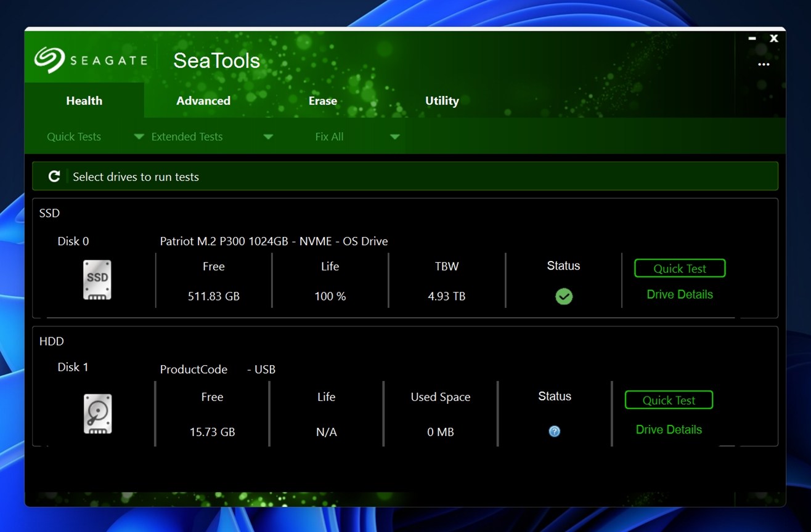Minimize the SeaTools window
This screenshot has width=811, height=532.
click(x=752, y=38)
